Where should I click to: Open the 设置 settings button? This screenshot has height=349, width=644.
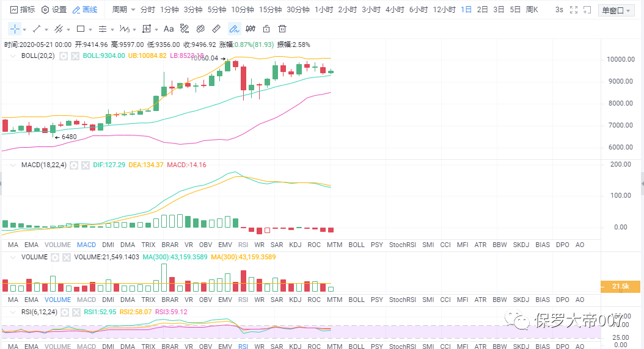54,10
